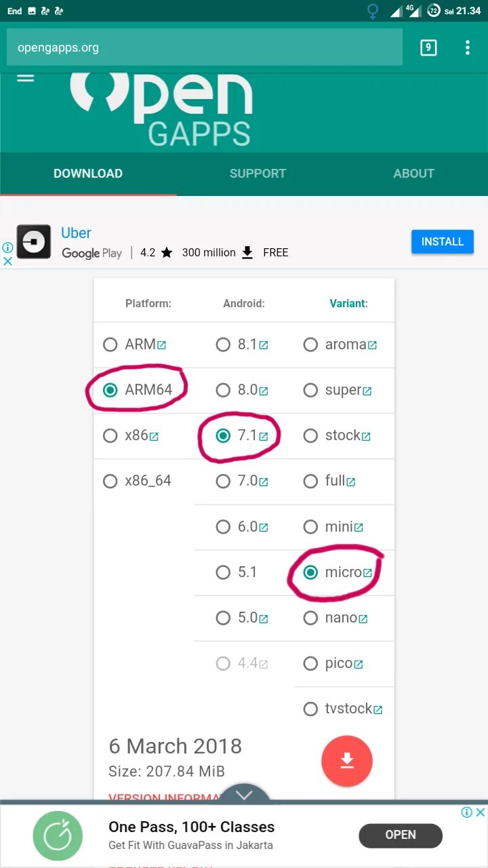Tap the Uber app icon in ad
This screenshot has width=488, height=868.
[x=33, y=241]
